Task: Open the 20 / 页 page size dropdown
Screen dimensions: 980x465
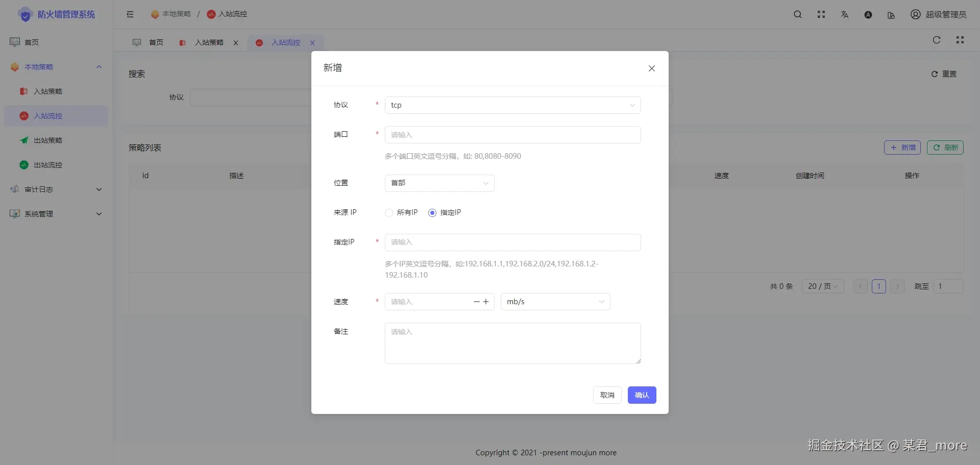Action: point(823,286)
